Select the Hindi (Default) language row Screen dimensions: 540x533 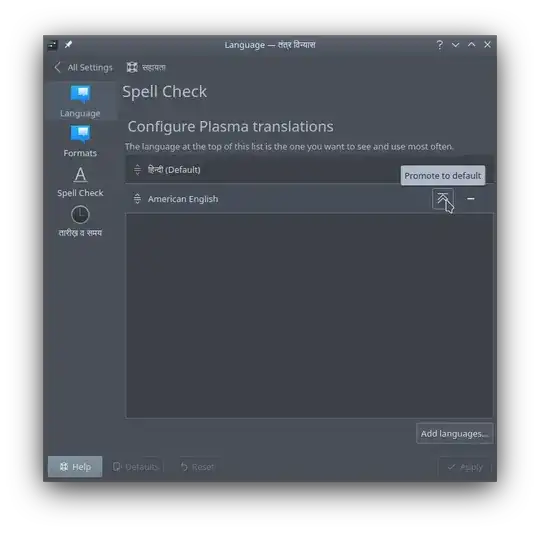(309, 169)
